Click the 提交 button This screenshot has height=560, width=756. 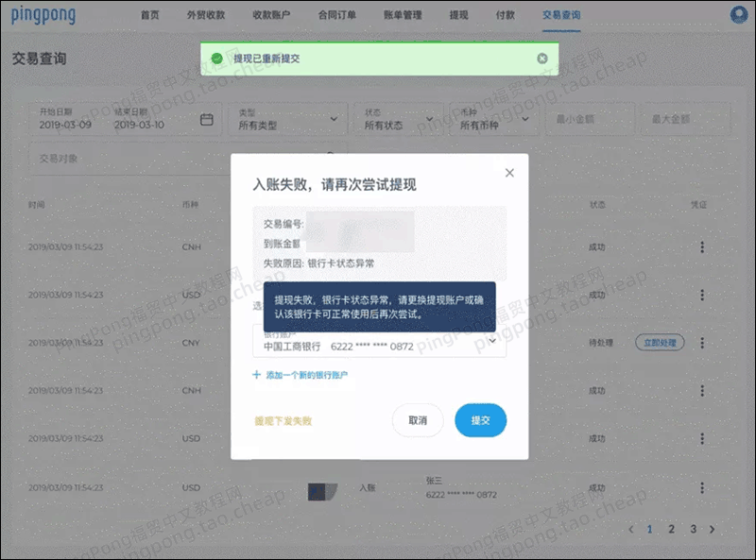point(481,420)
